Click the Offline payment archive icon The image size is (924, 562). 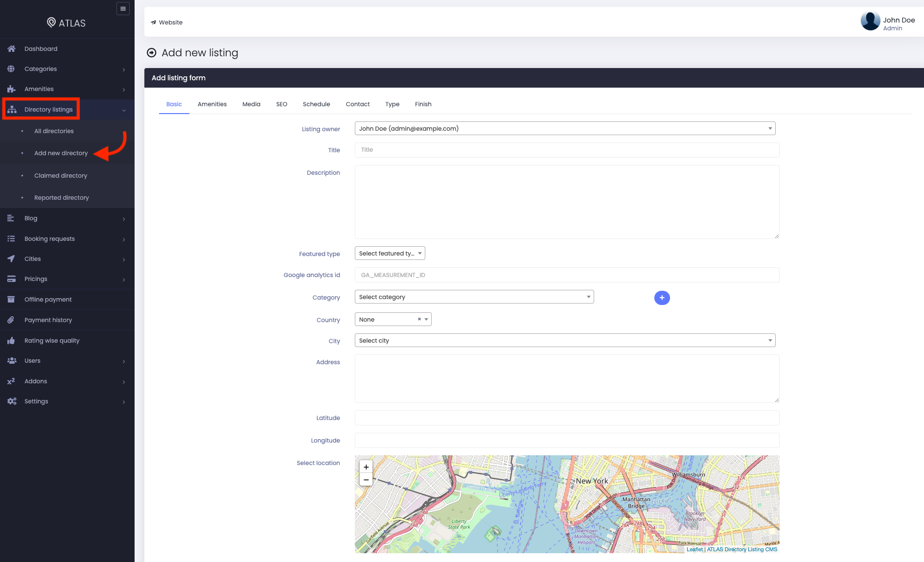point(11,299)
